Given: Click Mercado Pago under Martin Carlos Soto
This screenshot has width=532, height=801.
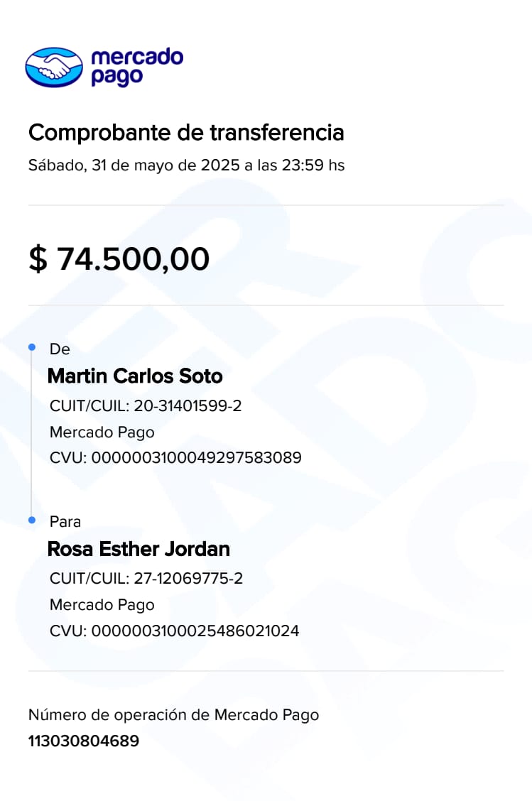Looking at the screenshot, I should (x=102, y=432).
